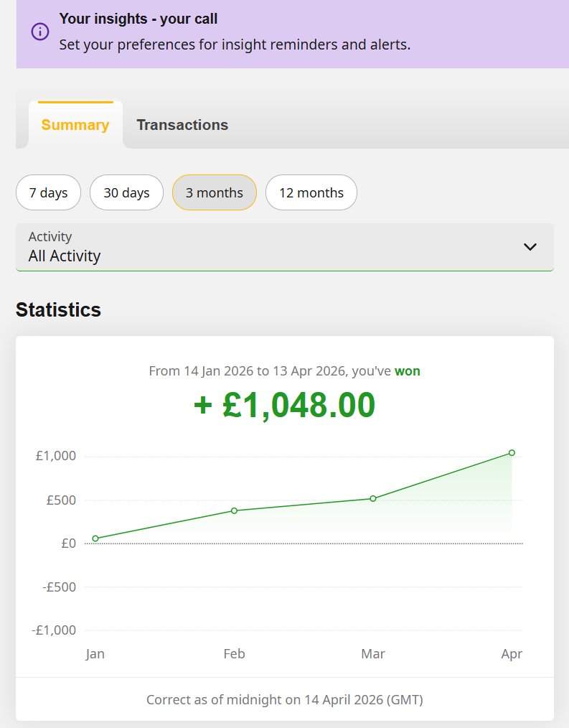This screenshot has width=569, height=728.
Task: Click the February data point on chart
Action: point(234,510)
